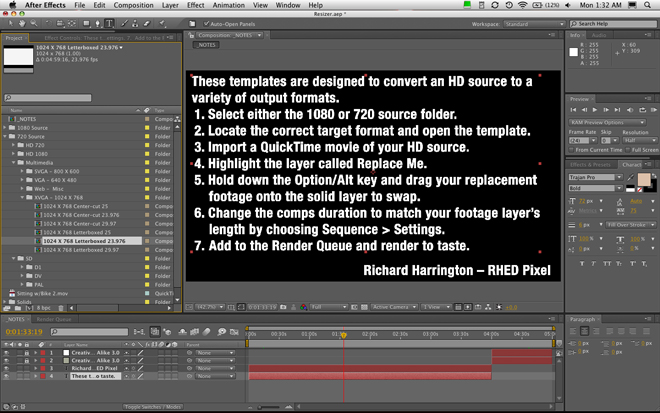Select the Zoom magnifier tool

coord(34,24)
